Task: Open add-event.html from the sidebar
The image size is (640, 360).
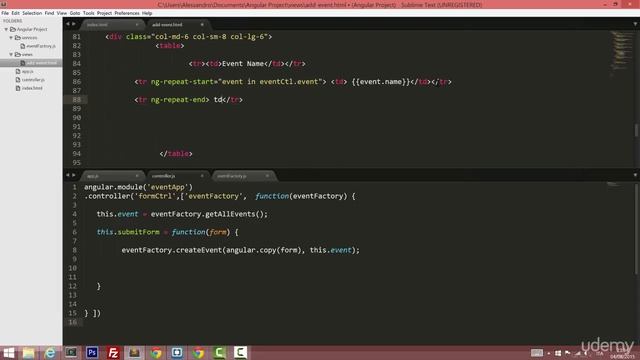Action: pos(41,63)
